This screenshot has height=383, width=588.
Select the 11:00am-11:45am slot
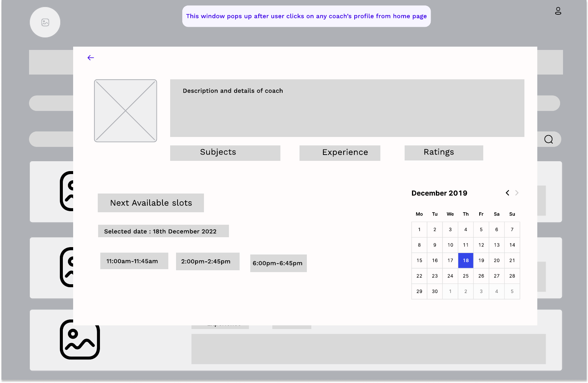(x=134, y=261)
